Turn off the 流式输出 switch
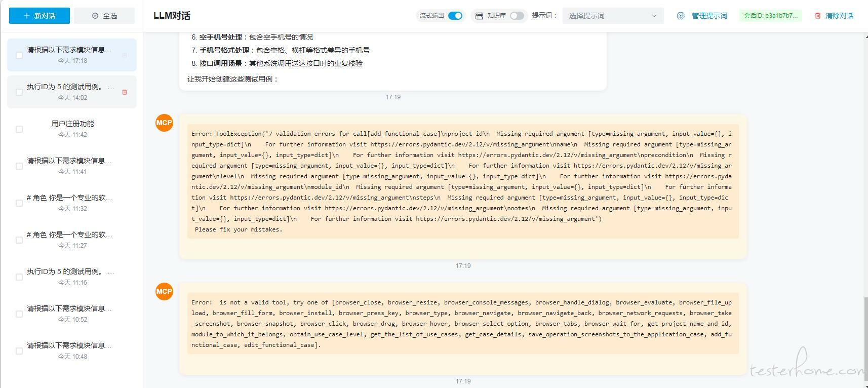 455,16
